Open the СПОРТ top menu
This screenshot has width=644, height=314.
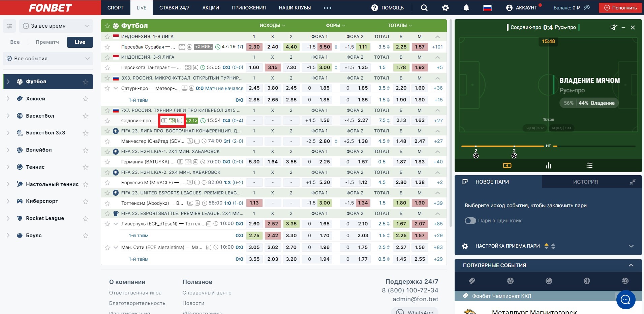pyautogui.click(x=116, y=8)
